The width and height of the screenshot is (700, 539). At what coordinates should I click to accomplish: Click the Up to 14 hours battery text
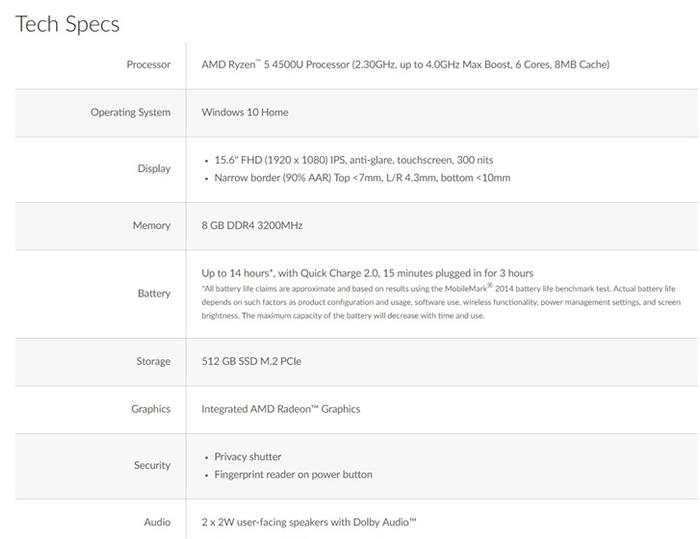pyautogui.click(x=367, y=273)
